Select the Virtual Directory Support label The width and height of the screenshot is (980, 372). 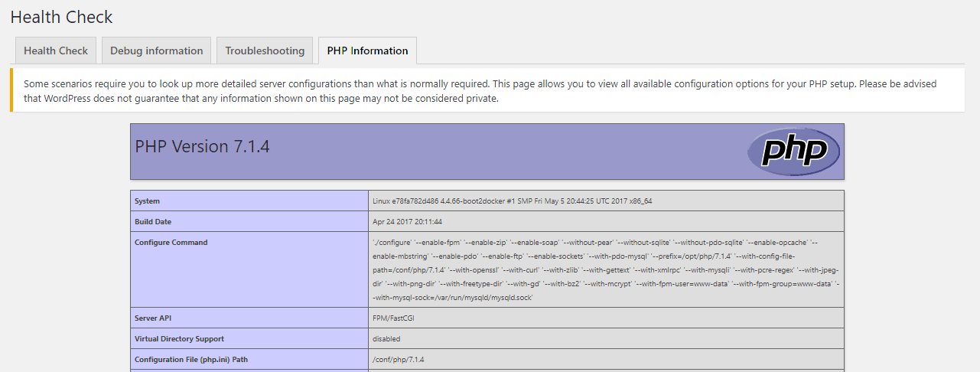tap(179, 338)
